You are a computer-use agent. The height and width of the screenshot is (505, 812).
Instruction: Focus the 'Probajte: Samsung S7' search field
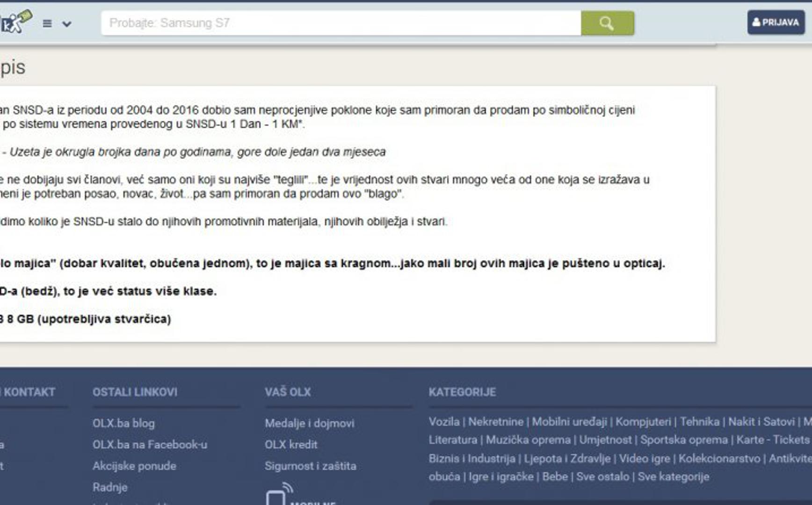341,23
